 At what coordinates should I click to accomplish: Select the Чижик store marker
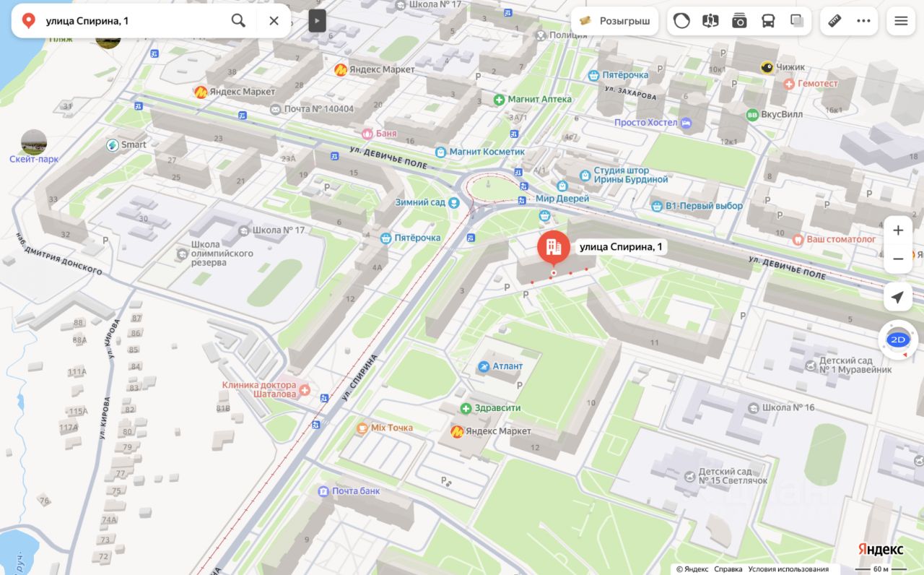point(767,68)
